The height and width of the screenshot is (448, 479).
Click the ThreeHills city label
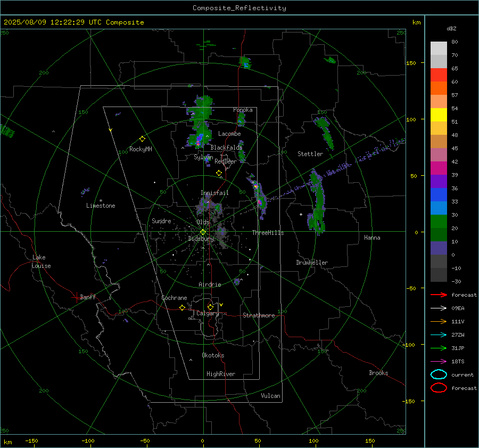click(268, 233)
